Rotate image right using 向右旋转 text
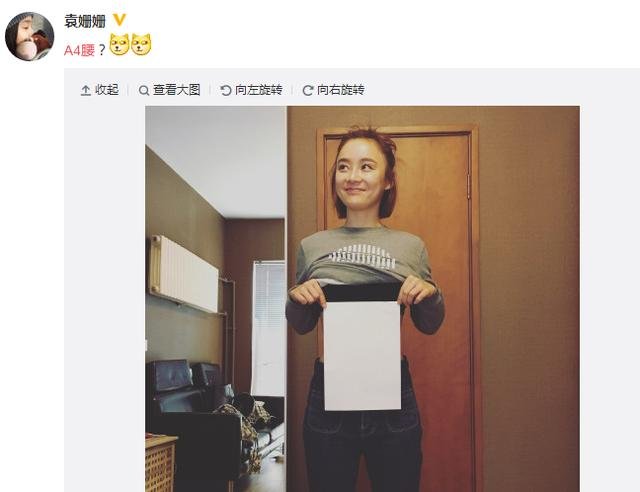This screenshot has height=492, width=640. (341, 90)
